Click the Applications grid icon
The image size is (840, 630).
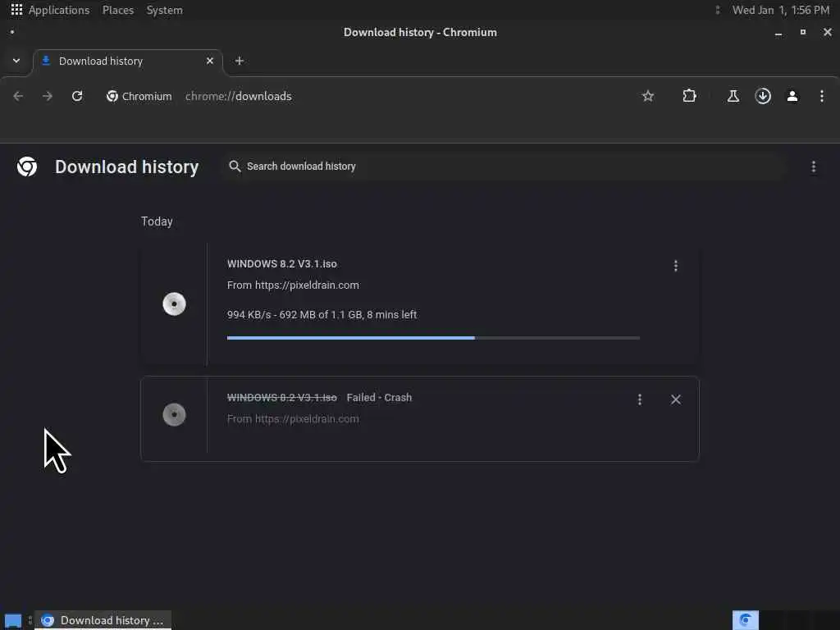pyautogui.click(x=16, y=10)
